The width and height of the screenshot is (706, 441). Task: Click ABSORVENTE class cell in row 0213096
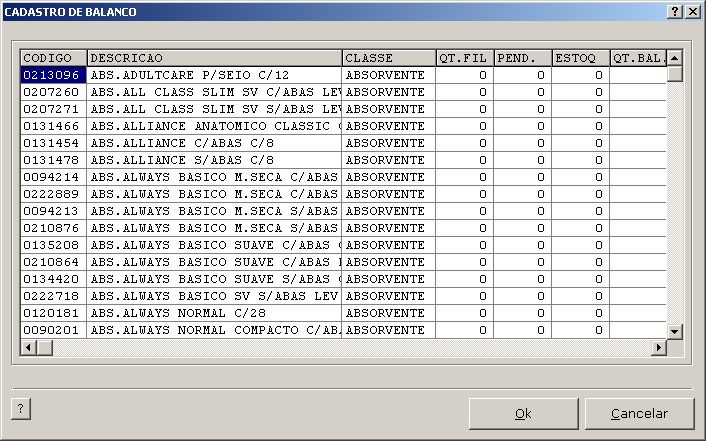coord(389,75)
